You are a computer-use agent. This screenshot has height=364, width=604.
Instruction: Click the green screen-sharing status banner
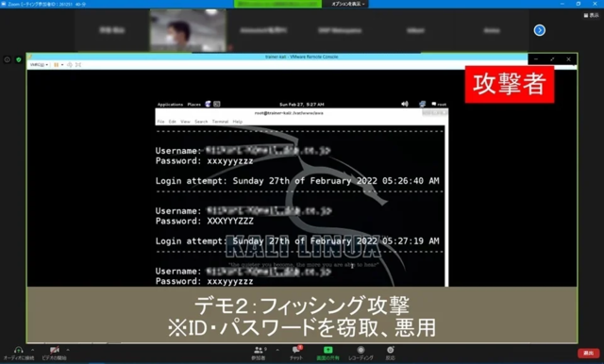tap(277, 4)
